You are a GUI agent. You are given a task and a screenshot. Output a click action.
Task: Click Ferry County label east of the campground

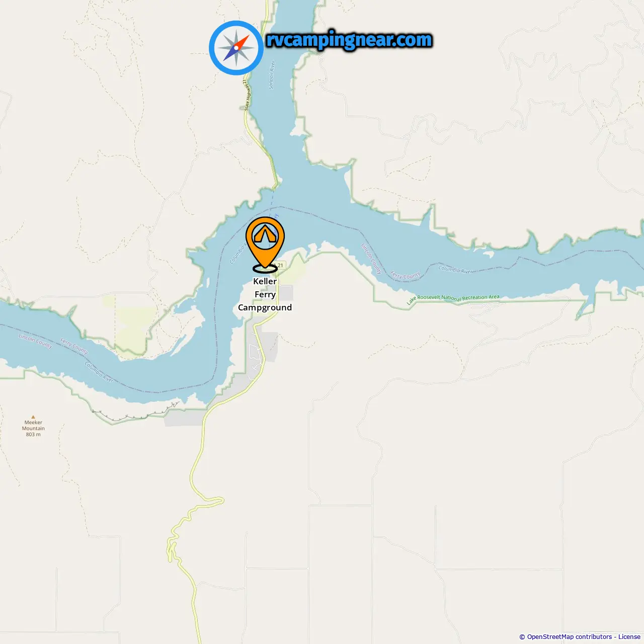pos(406,275)
